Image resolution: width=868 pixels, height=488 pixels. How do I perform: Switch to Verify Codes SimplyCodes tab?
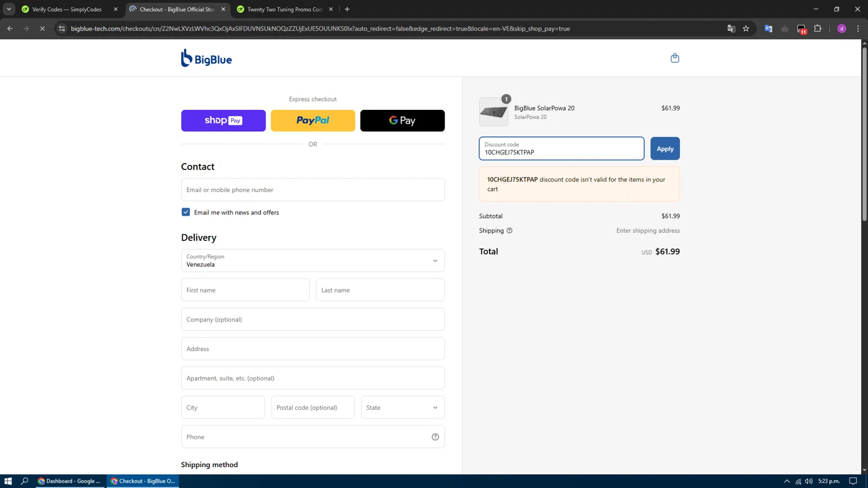[x=66, y=9]
